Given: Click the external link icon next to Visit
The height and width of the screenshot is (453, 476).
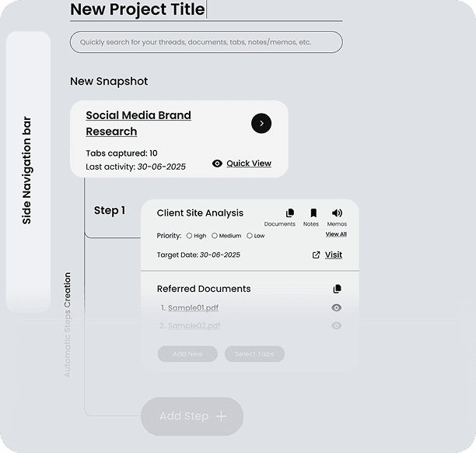Looking at the screenshot, I should point(316,255).
